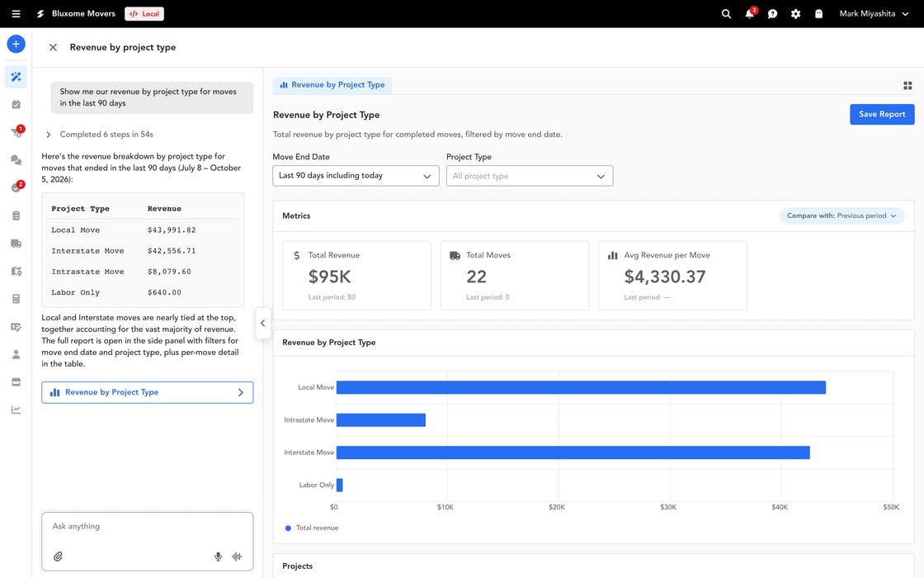Open the chat bubbles sidebar icon

pos(16,160)
